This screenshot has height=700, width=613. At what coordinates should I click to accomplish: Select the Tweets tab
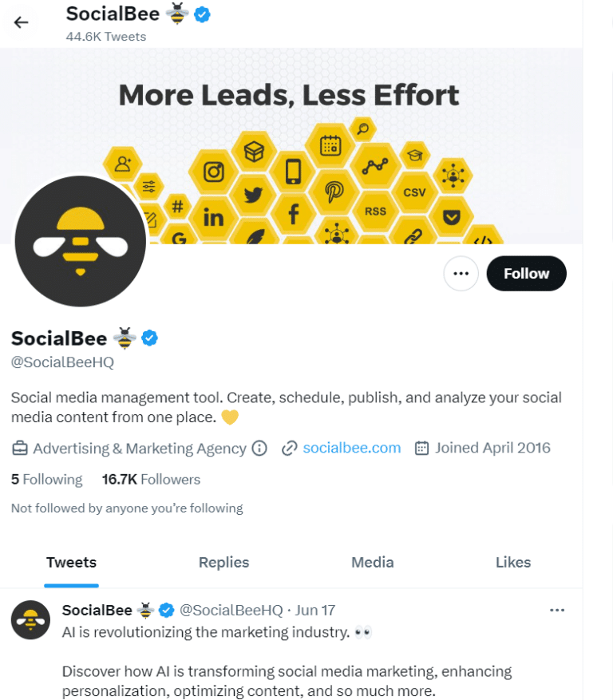(71, 563)
